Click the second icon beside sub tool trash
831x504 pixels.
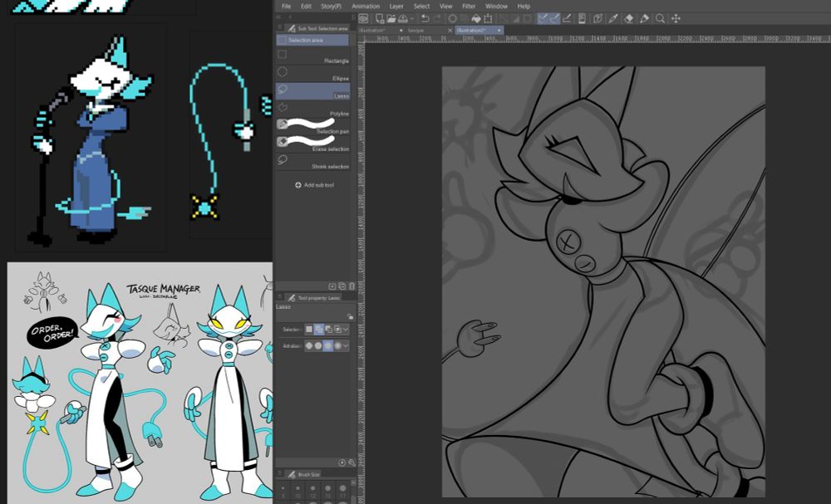[x=342, y=286]
